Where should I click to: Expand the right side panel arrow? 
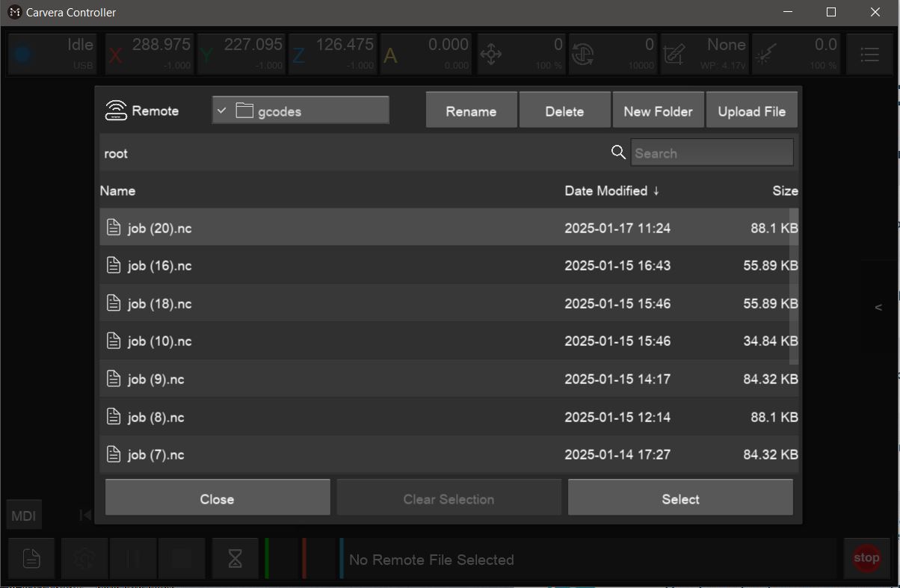pyautogui.click(x=878, y=307)
